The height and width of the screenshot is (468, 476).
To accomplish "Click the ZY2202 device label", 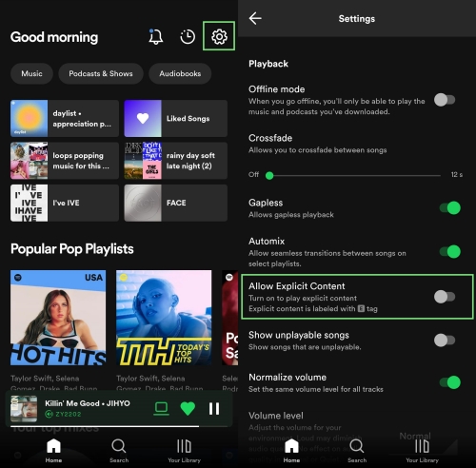I will pos(68,414).
